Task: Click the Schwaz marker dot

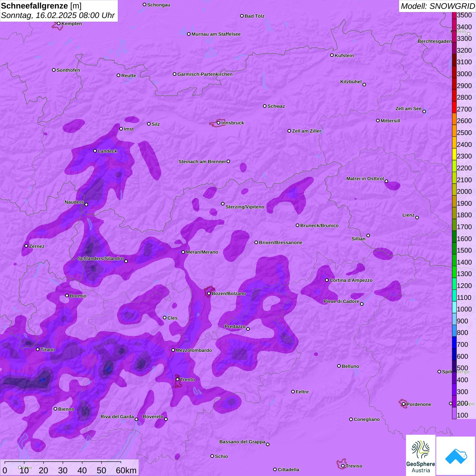Action: coord(265,106)
